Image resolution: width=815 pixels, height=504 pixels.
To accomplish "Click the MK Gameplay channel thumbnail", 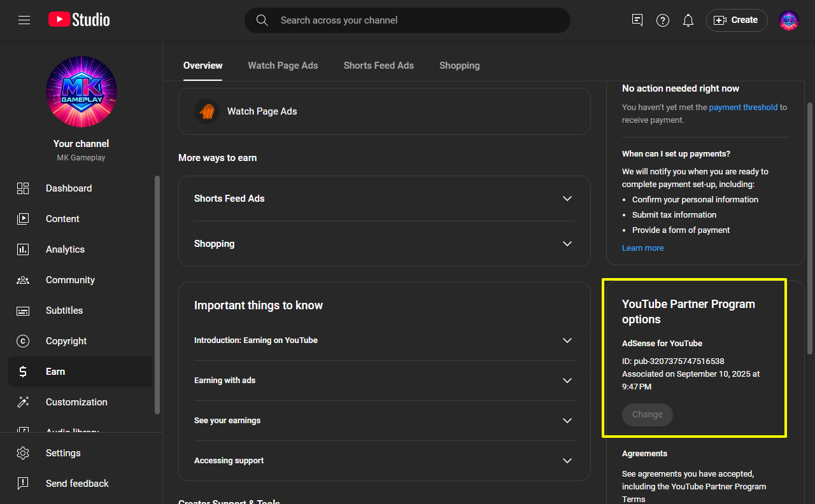I will [x=81, y=92].
